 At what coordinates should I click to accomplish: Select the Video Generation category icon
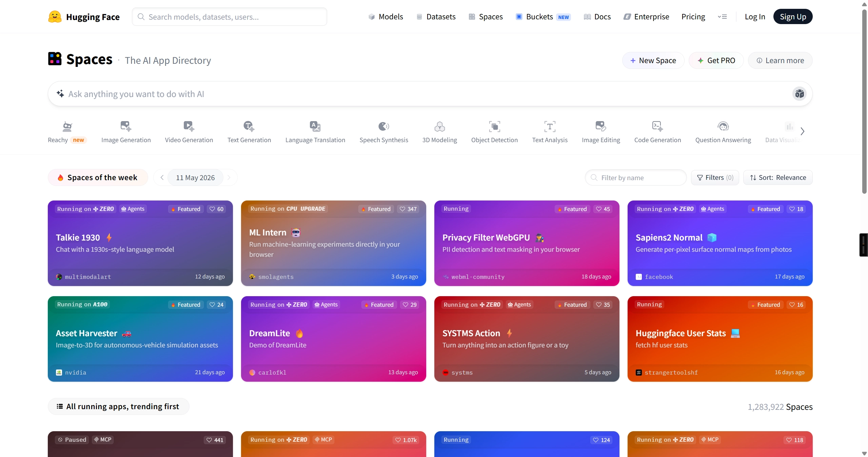pyautogui.click(x=189, y=126)
